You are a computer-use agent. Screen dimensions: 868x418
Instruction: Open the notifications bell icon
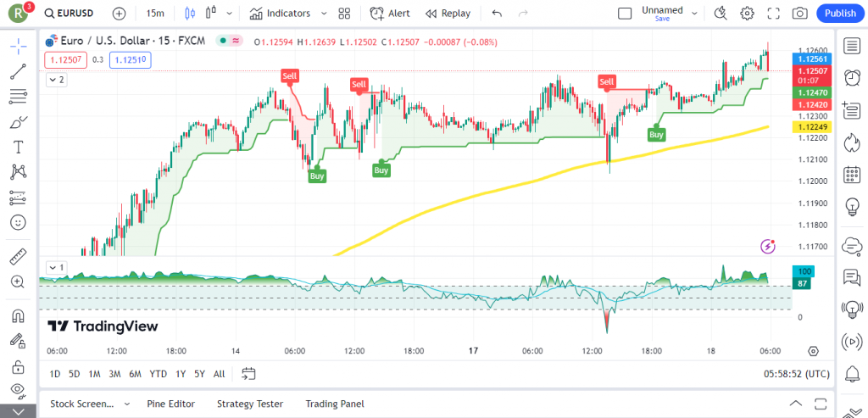(x=851, y=374)
